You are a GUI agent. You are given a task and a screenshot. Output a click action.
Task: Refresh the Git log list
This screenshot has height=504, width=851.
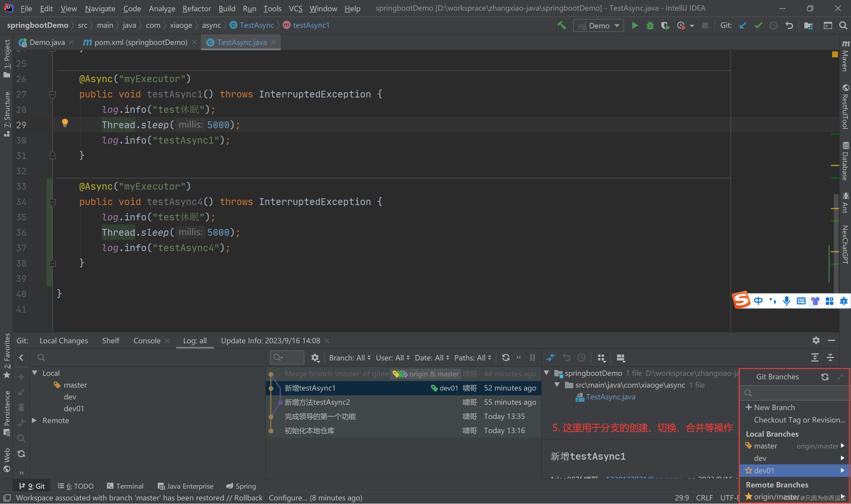tap(506, 357)
